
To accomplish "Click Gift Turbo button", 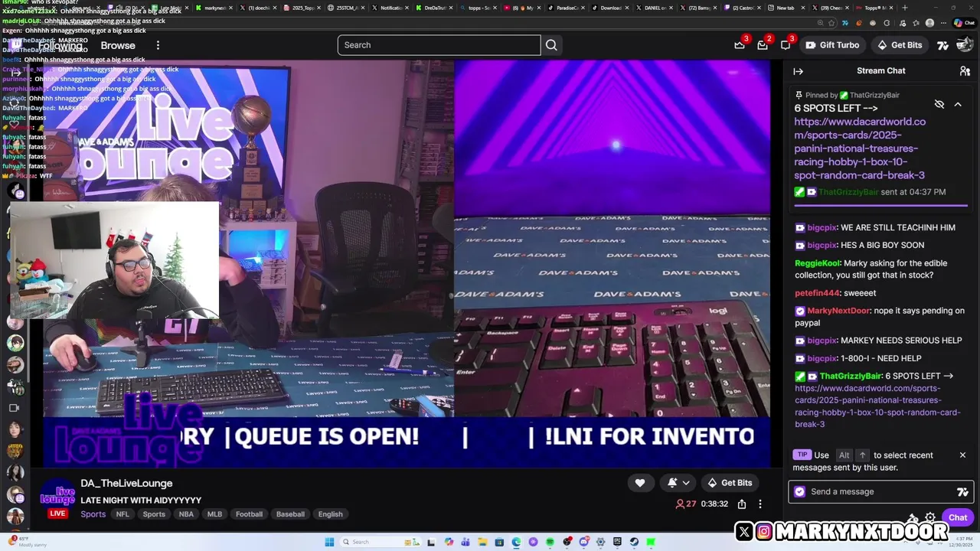I will (x=832, y=45).
